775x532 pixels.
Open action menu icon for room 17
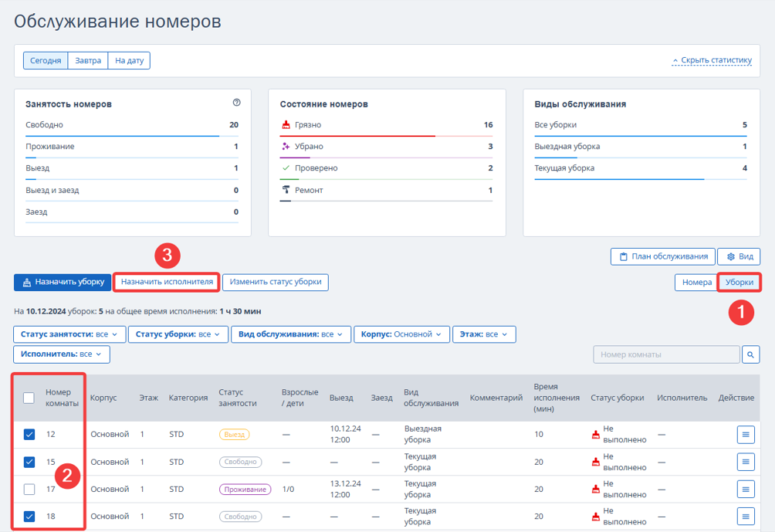pyautogui.click(x=746, y=489)
